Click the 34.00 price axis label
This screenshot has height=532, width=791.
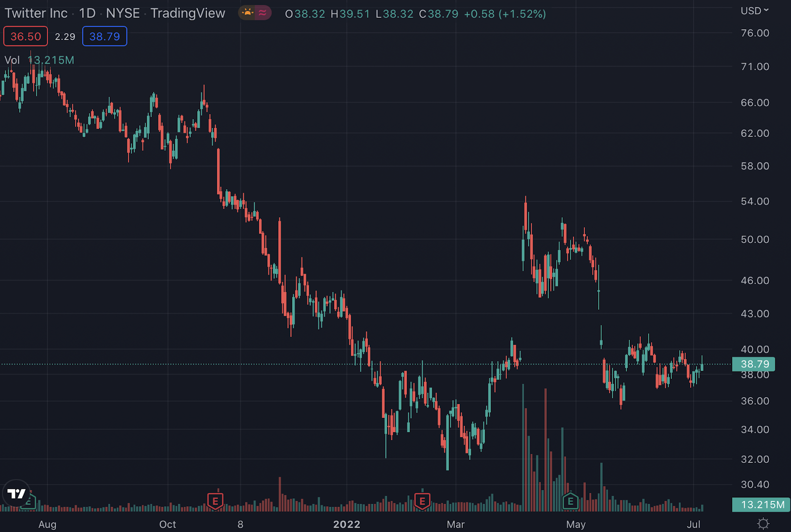(755, 430)
